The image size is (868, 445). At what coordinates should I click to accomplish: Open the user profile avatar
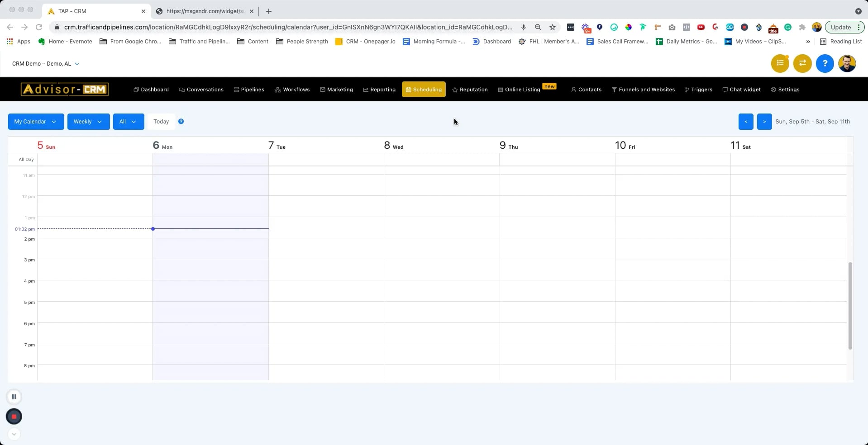point(847,63)
